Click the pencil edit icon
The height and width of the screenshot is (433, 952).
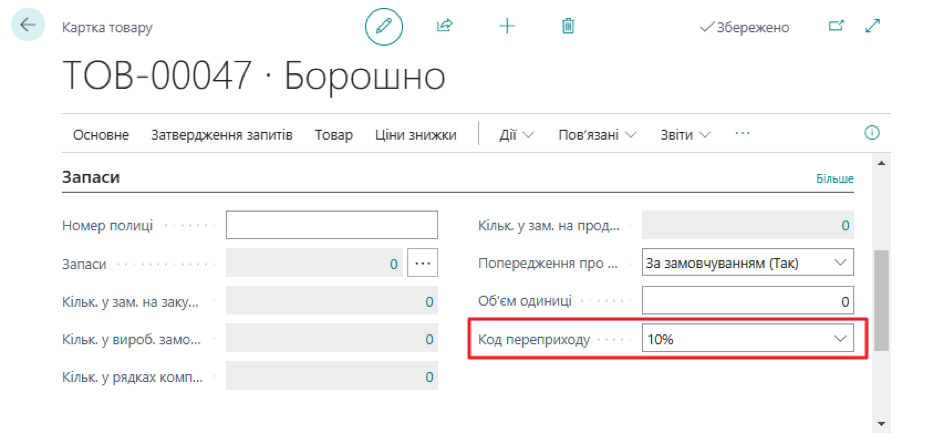384,27
